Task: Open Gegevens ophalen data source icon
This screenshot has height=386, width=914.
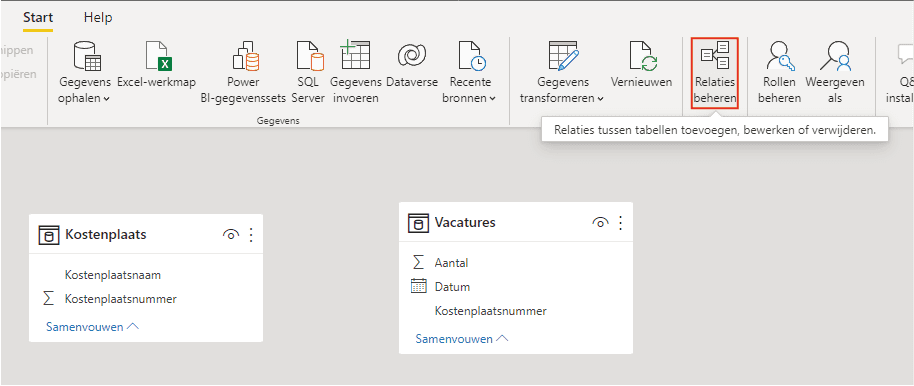Action: click(87, 57)
